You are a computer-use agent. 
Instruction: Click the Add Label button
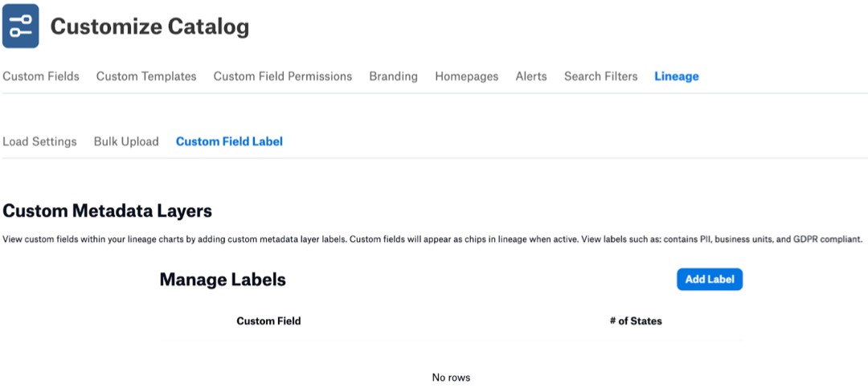click(x=710, y=280)
